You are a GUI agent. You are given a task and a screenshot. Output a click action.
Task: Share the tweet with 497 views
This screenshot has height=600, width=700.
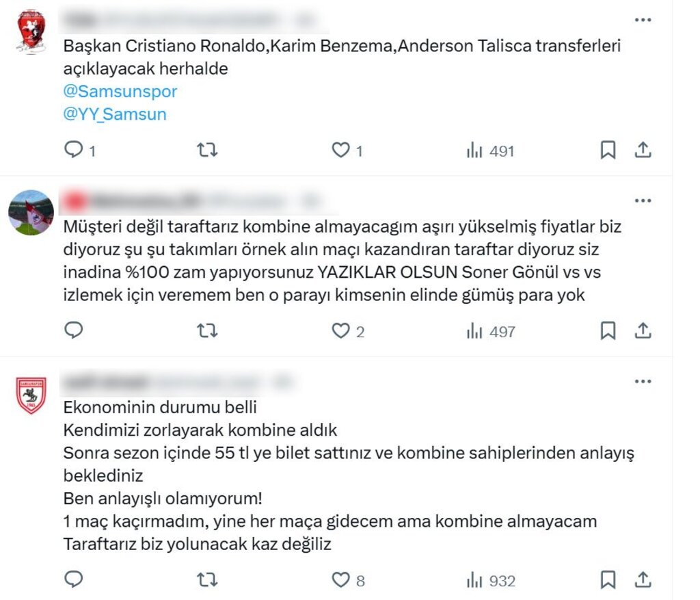coord(643,330)
